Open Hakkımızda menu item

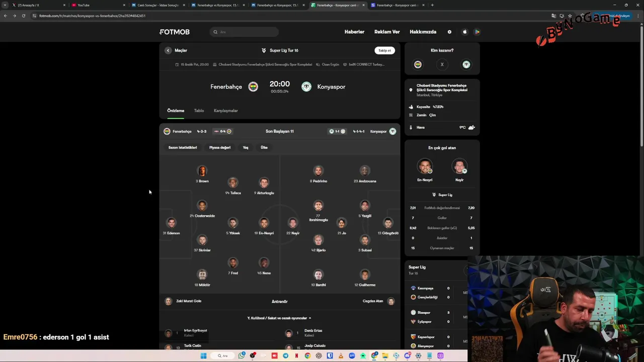423,32
